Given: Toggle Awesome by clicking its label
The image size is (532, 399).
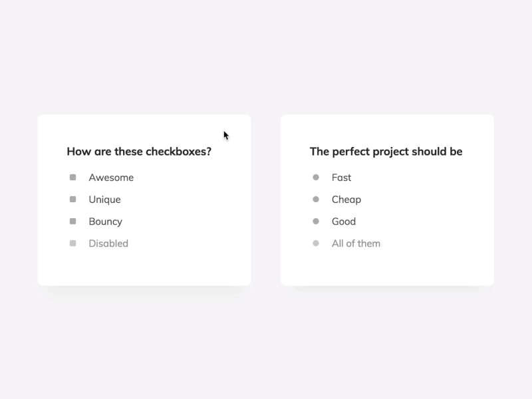Looking at the screenshot, I should click(x=111, y=177).
